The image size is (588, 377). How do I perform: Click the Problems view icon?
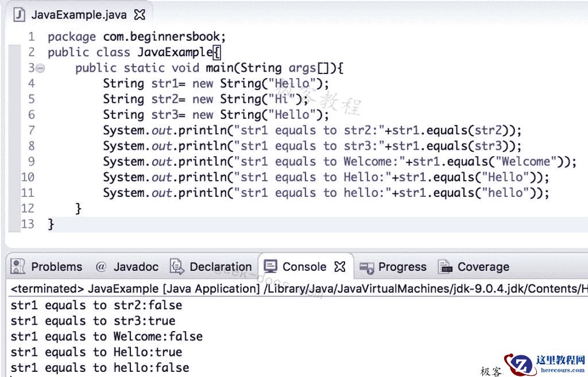[x=17, y=266]
